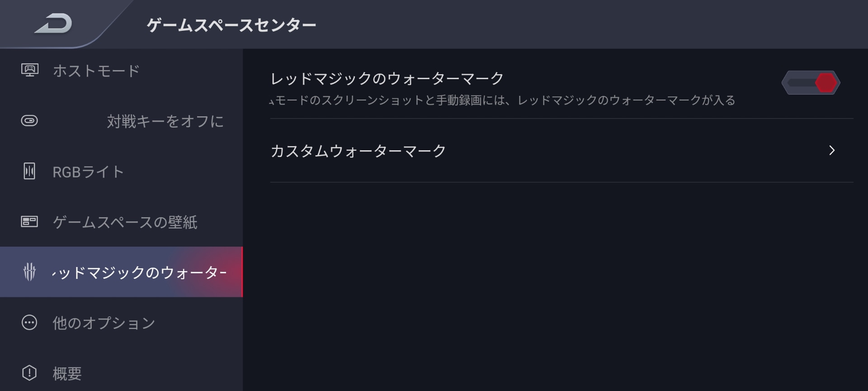
Task: Click the 他のオプション ellipsis icon
Action: (29, 323)
